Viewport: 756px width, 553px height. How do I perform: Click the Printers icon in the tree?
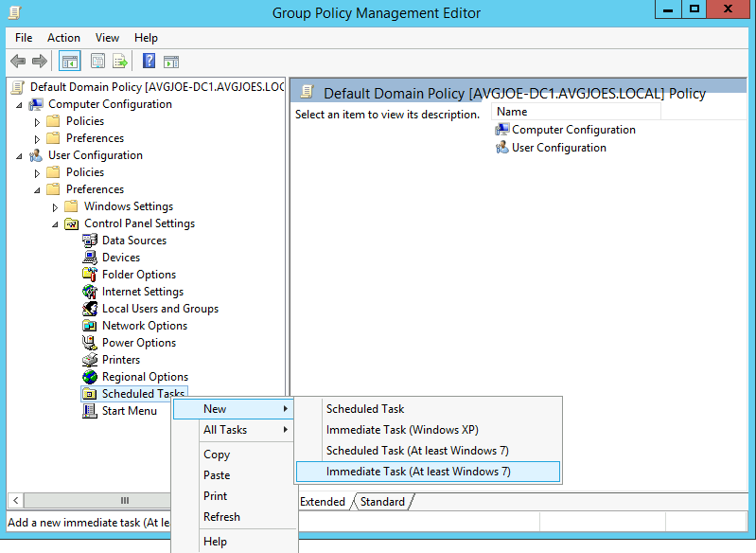(x=90, y=360)
